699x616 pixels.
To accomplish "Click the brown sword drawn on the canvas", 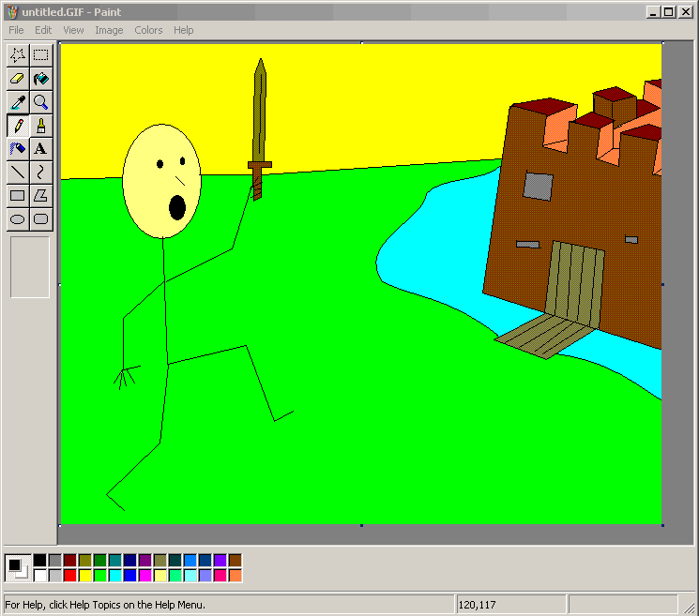I will (260, 129).
